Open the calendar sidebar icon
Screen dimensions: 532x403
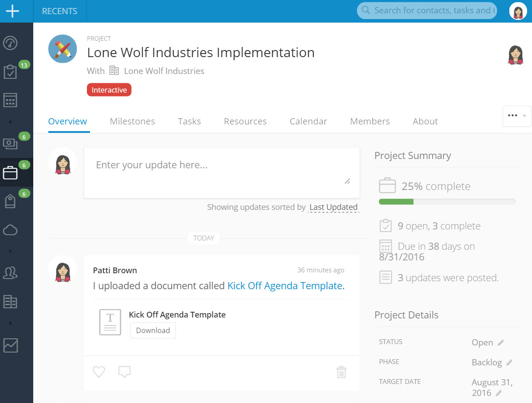10,100
